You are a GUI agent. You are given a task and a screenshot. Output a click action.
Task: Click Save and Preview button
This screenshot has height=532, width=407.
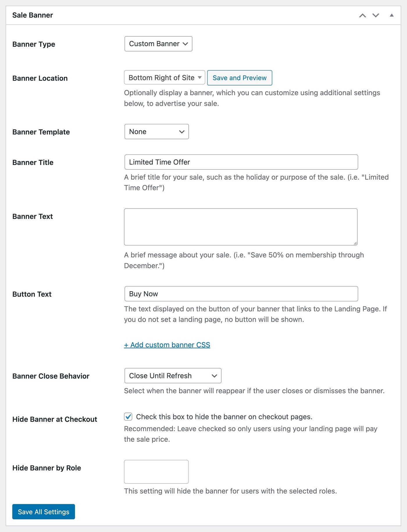240,78
